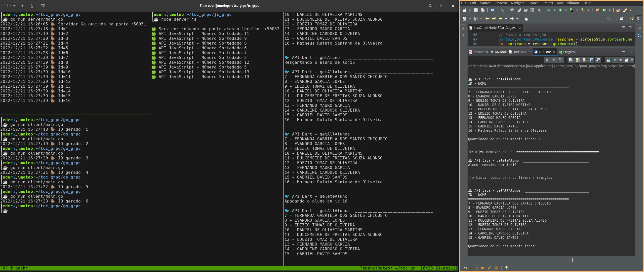Click the lightbulb tip icon in status bar
Viewport: 644px width, 272px height.
[x=506, y=268]
